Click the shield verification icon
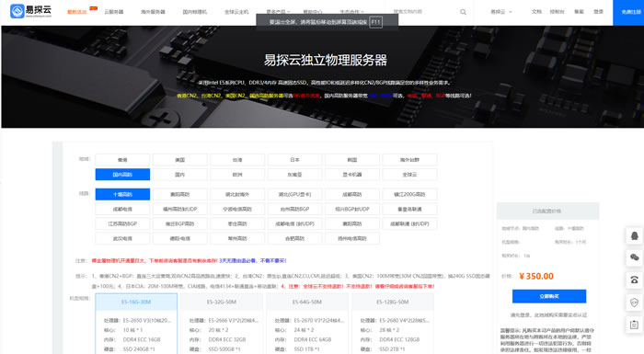 click(x=634, y=303)
